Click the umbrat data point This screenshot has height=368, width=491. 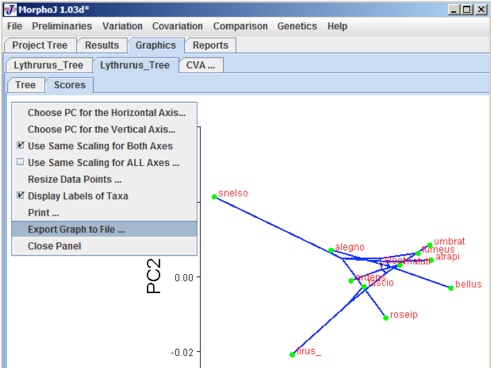430,245
